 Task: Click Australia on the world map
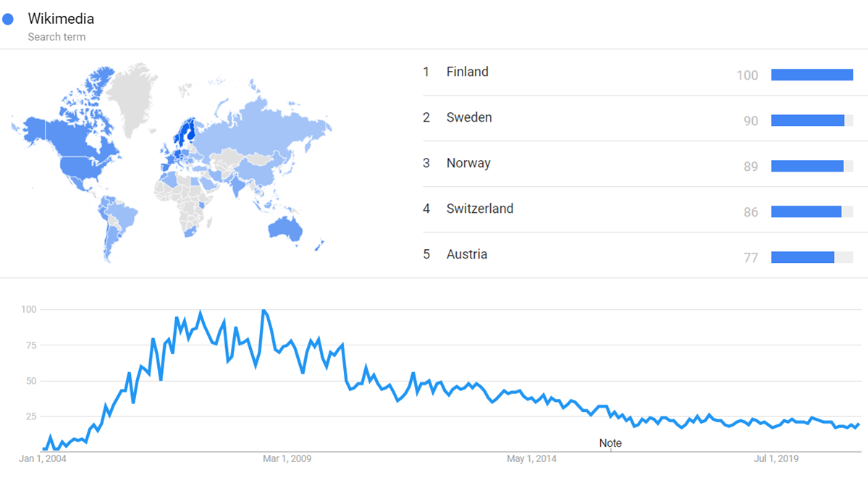[285, 228]
